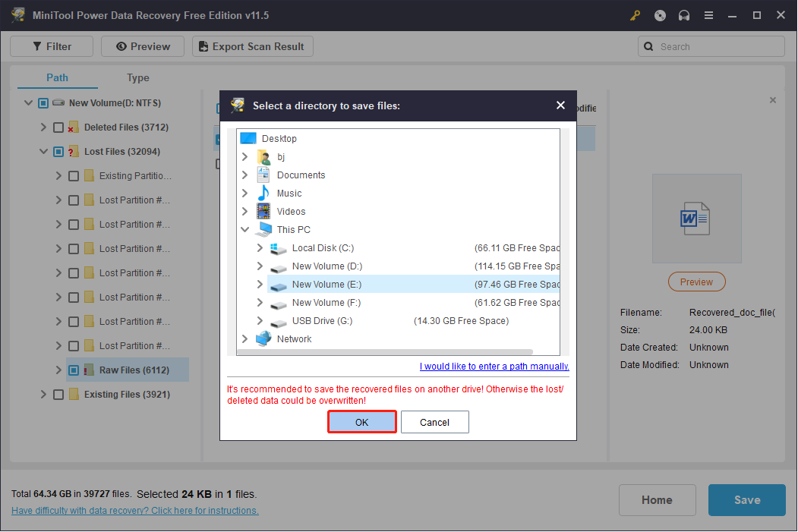
Task: Select the Music note icon
Action: pos(263,194)
